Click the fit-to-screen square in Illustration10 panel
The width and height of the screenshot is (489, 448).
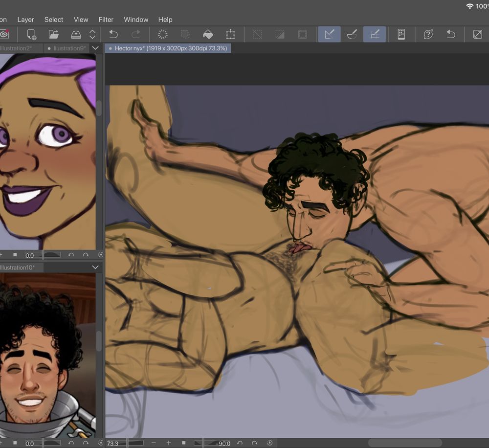point(15,443)
